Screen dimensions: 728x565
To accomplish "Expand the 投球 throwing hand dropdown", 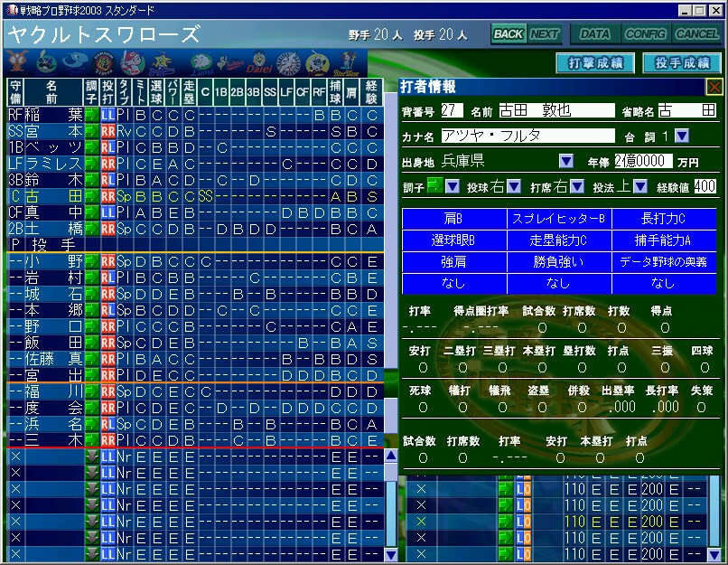I will tap(514, 186).
